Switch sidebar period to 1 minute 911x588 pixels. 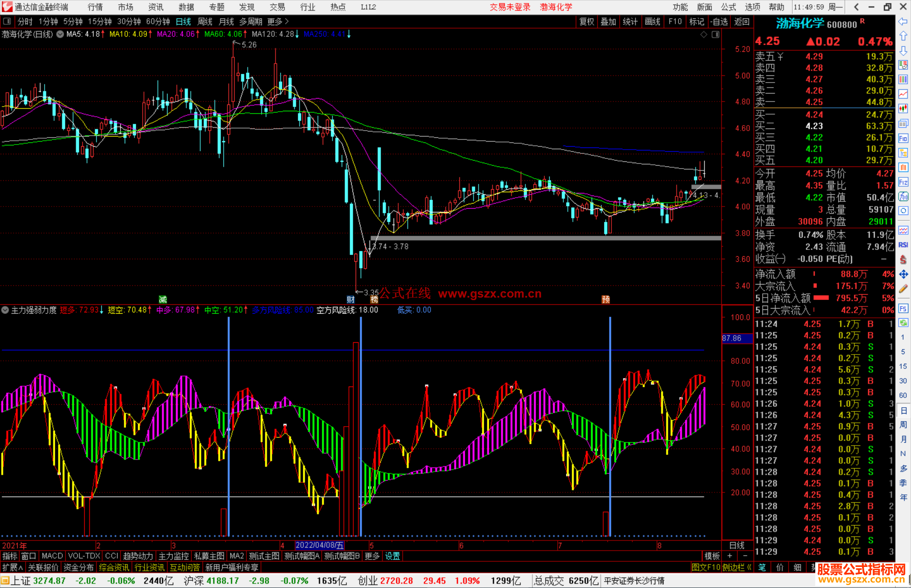(903, 337)
